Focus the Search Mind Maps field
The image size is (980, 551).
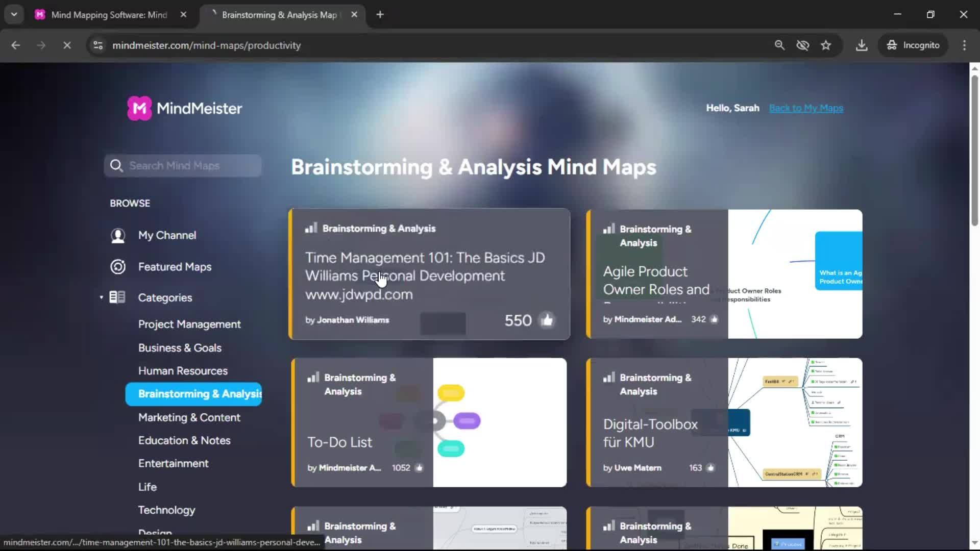point(183,166)
